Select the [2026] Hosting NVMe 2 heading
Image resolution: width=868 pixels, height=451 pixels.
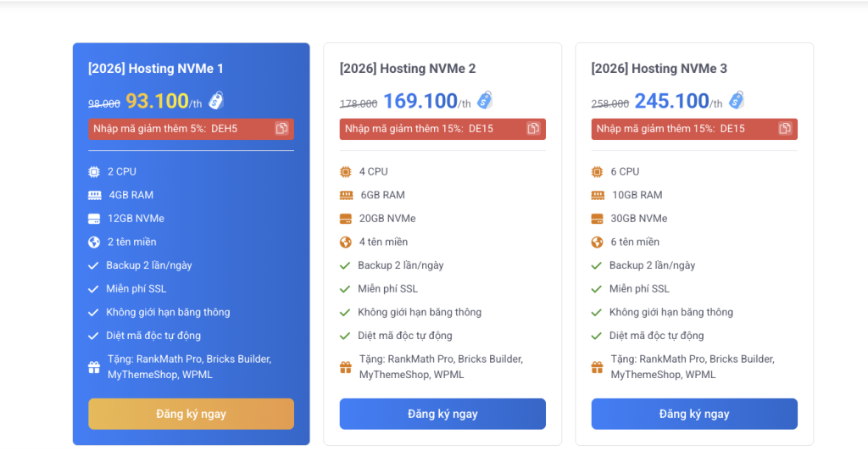pos(408,69)
